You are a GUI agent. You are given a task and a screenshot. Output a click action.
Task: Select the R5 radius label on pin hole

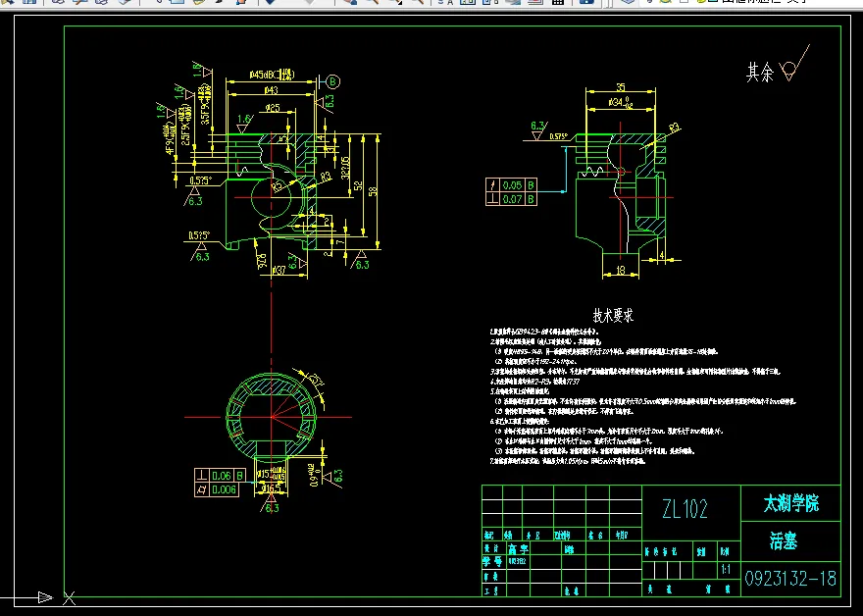pos(279,185)
